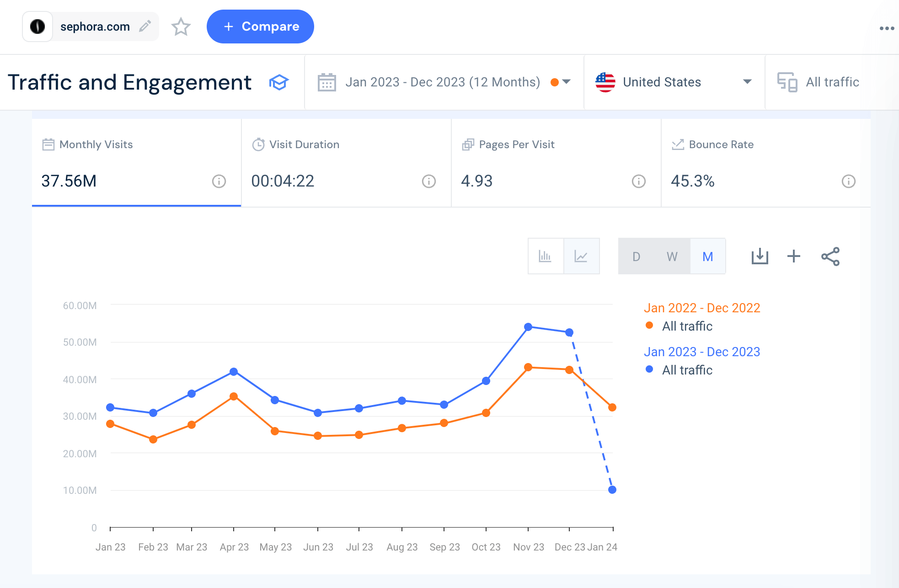Image resolution: width=899 pixels, height=588 pixels.
Task: Click the blue Nov 23 peak data point
Action: tap(528, 327)
